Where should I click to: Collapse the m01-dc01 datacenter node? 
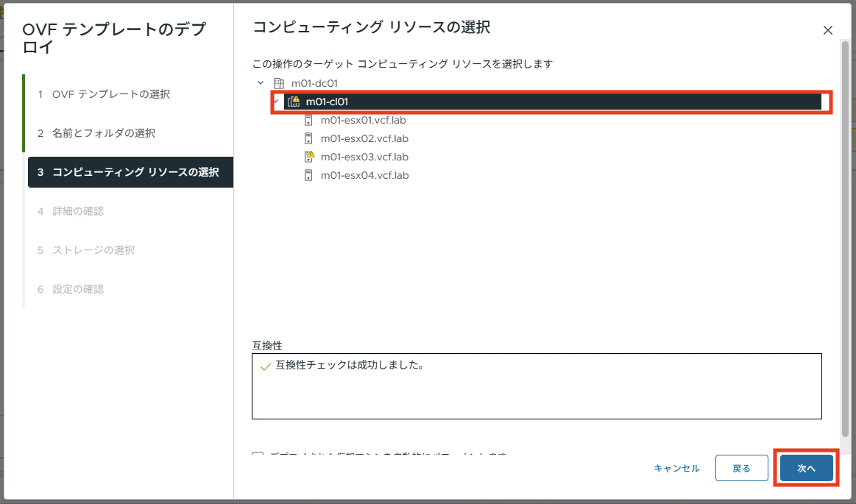point(261,83)
